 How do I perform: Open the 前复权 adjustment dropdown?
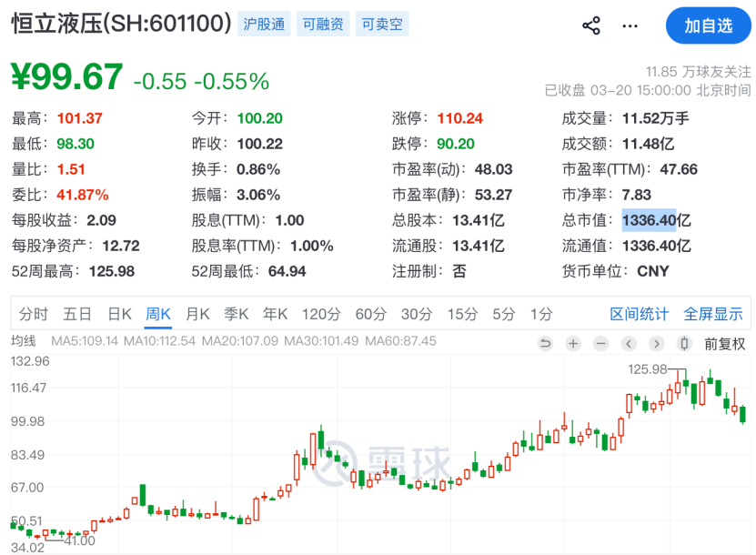725,344
